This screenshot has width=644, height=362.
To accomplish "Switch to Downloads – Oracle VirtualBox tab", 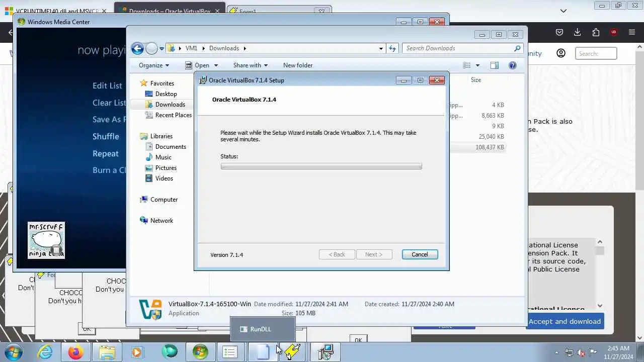I will pos(170,11).
